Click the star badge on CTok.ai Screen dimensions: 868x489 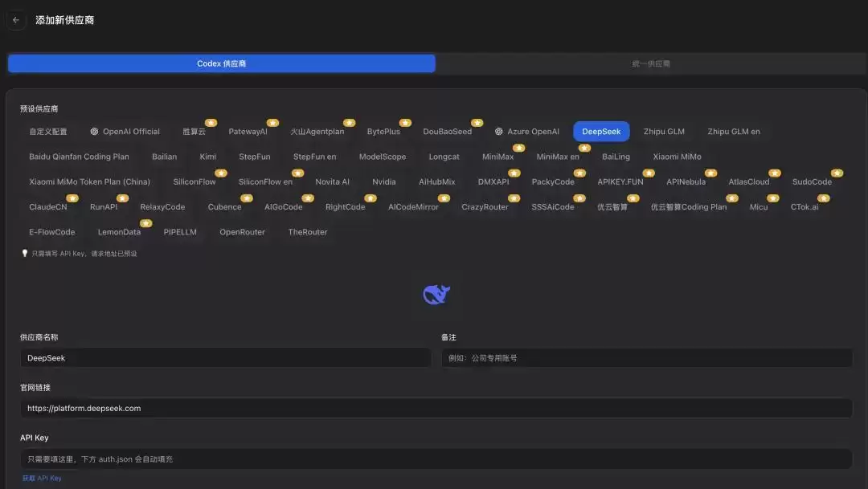[x=824, y=198]
